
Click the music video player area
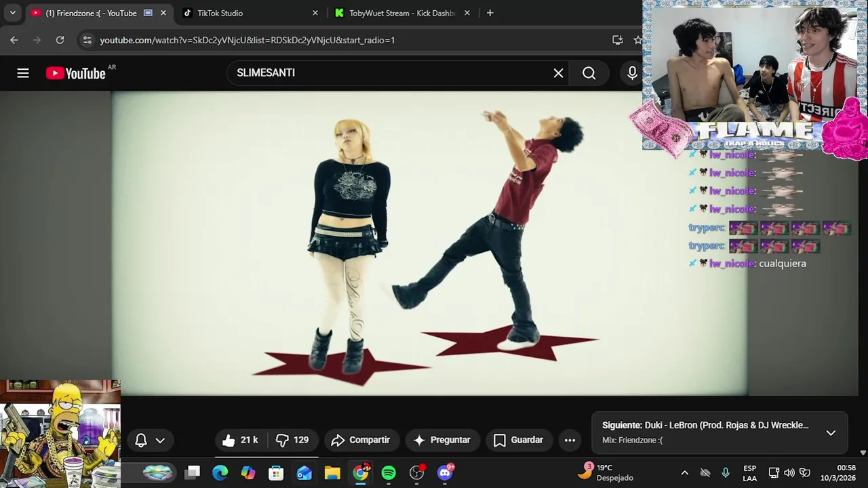coord(429,243)
